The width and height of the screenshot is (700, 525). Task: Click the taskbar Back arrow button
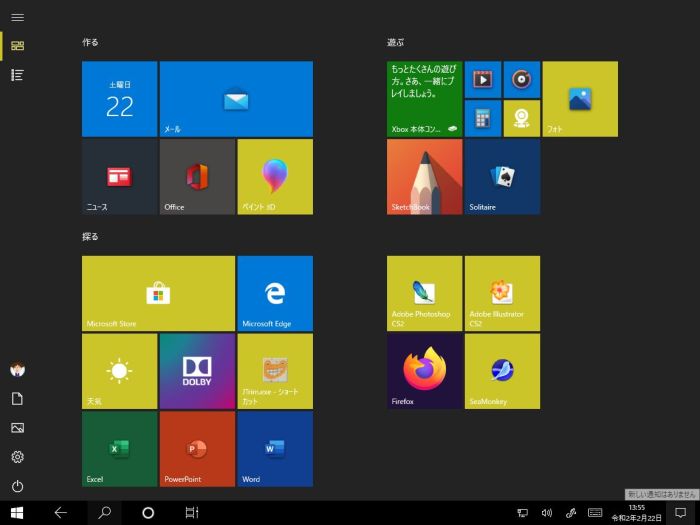coord(60,512)
